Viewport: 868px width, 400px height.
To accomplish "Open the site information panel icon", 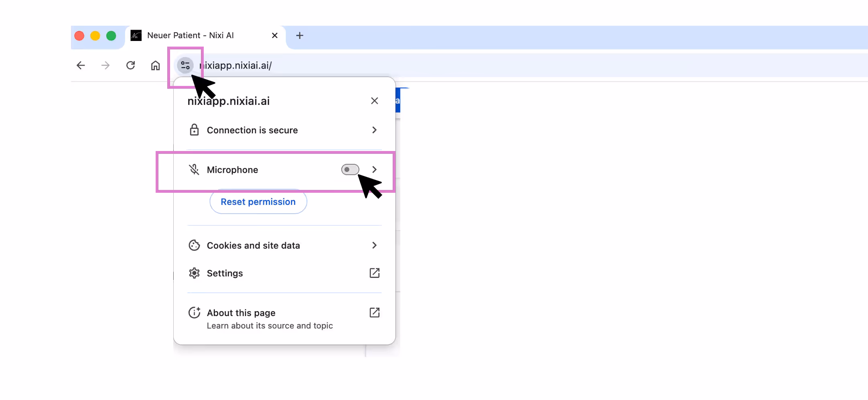I will tap(185, 65).
